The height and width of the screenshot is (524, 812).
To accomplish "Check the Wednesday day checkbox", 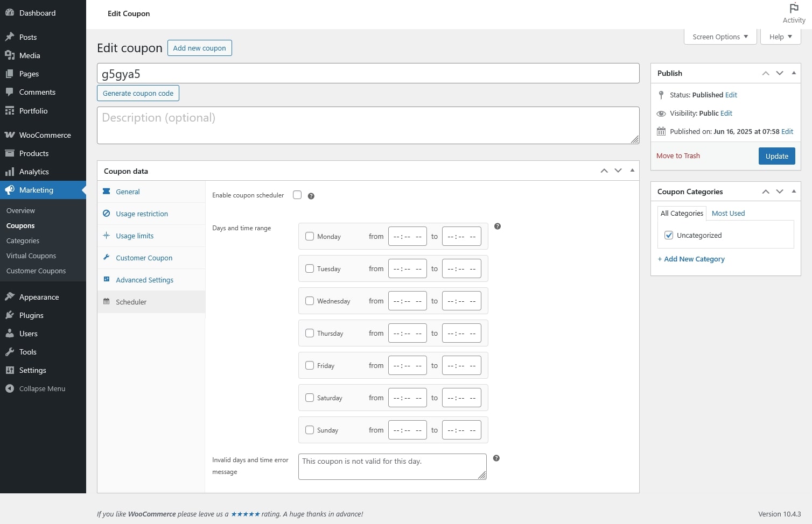I will pyautogui.click(x=310, y=301).
